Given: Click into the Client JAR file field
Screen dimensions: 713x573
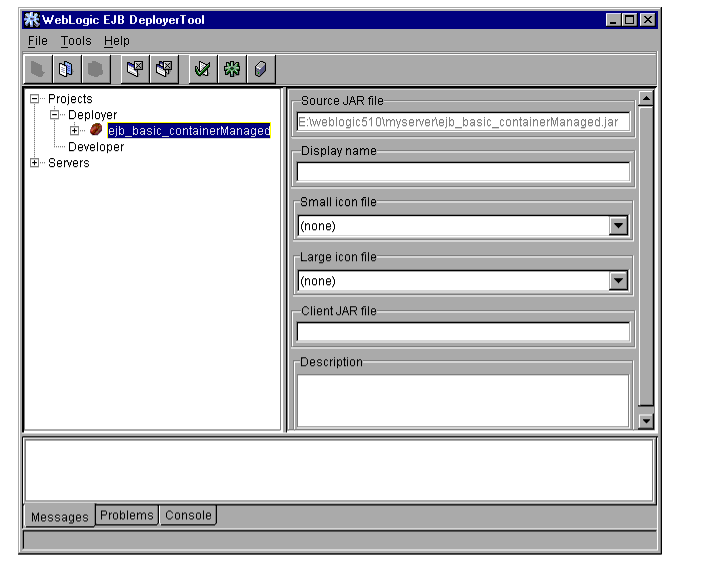Looking at the screenshot, I should (463, 332).
